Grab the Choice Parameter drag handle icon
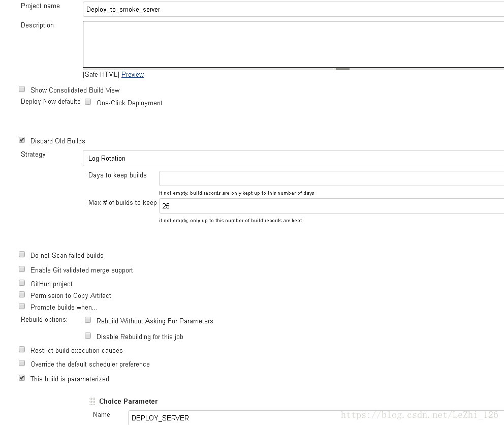This screenshot has height=425, width=504. click(92, 401)
